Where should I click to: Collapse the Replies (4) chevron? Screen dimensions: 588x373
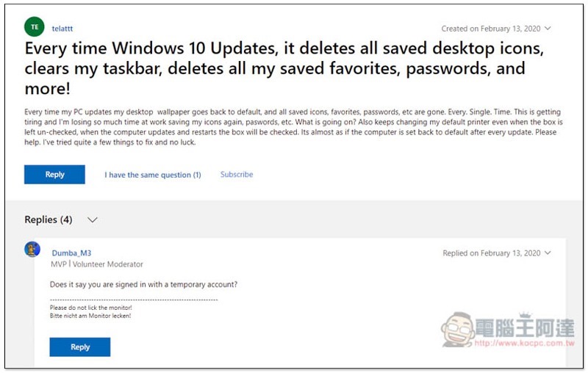93,220
